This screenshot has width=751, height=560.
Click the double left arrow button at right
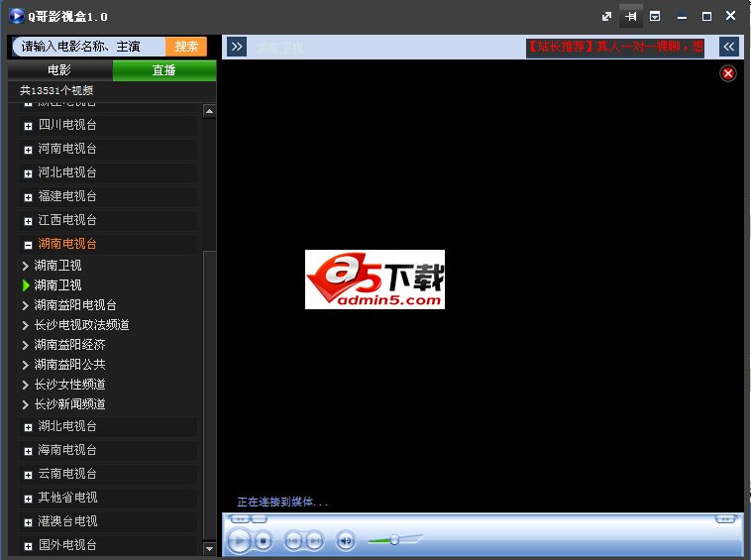[x=728, y=47]
